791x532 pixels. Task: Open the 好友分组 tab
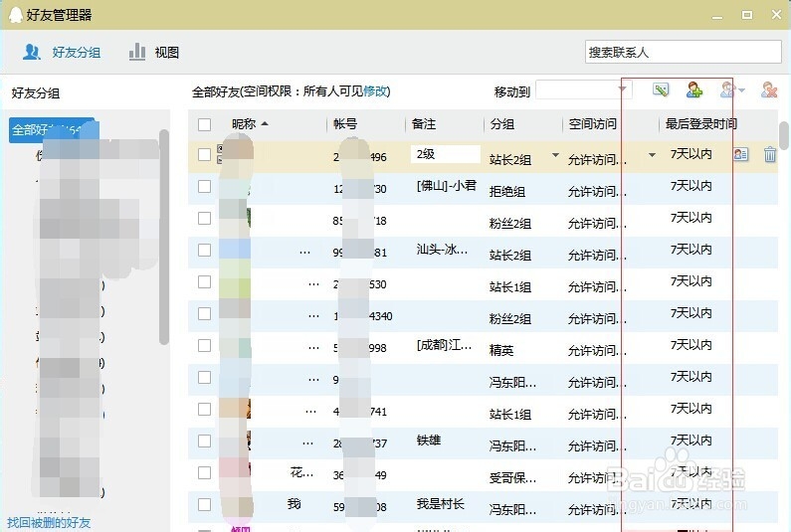(x=62, y=52)
